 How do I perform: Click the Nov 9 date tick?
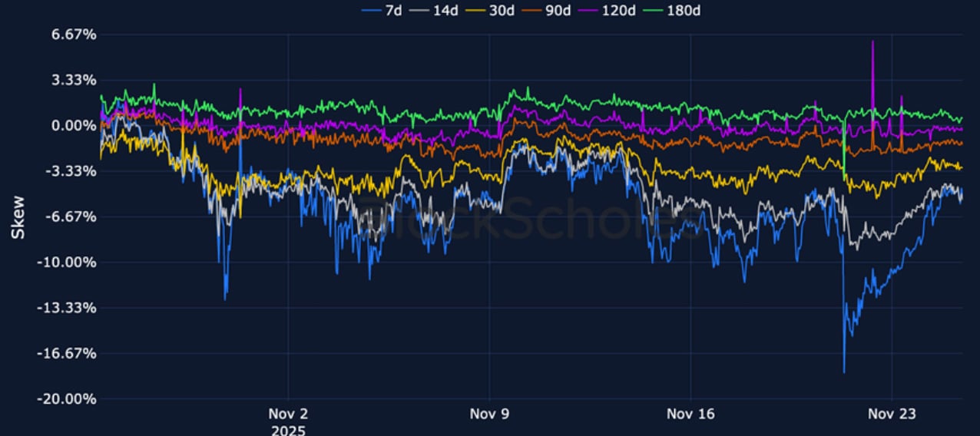(x=489, y=415)
